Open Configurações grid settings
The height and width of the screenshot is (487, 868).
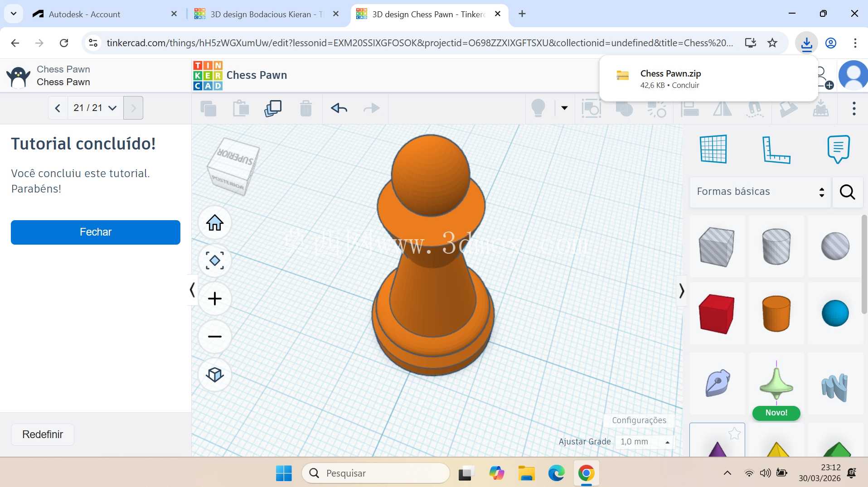[639, 420]
